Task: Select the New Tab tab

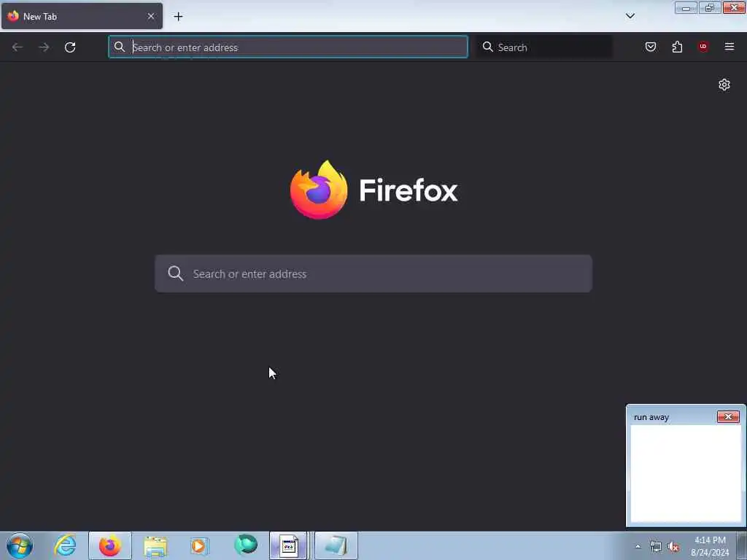Action: click(82, 16)
